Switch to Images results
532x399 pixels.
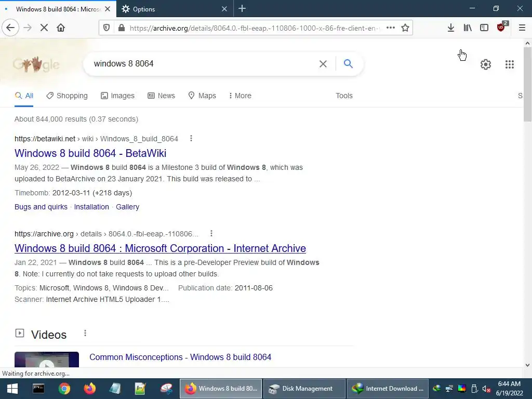point(118,96)
